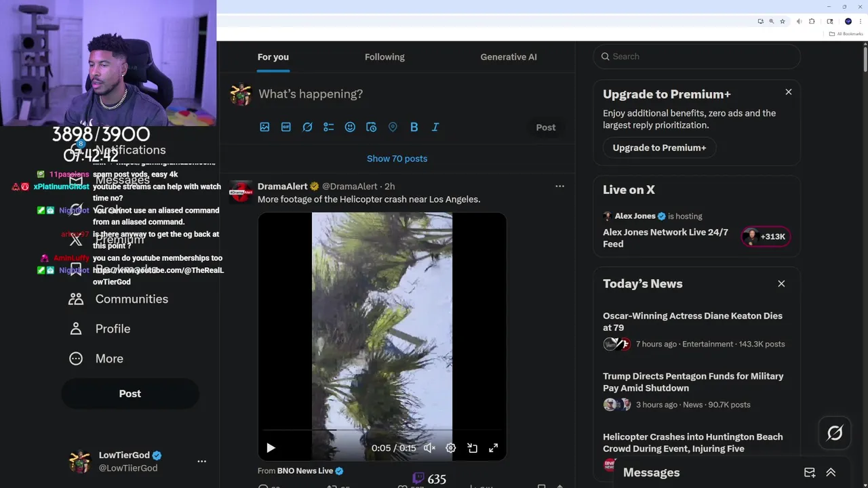
Task: Bookmark this page with the star icon
Action: tap(783, 22)
